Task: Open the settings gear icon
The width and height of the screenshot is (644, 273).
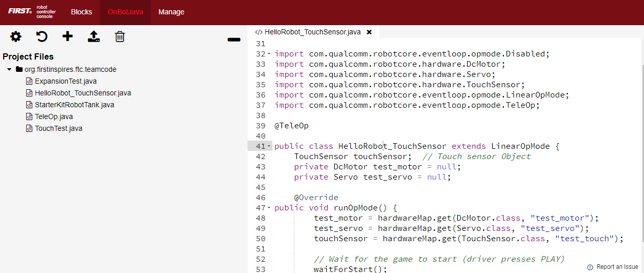Action: pos(16,36)
